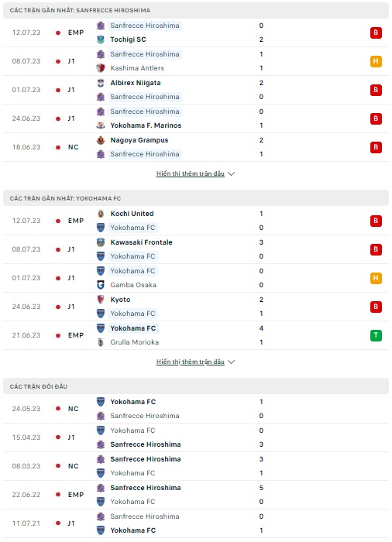Open the green T result badge for Grulla Morioka match
The width and height of the screenshot is (392, 542).
(376, 335)
